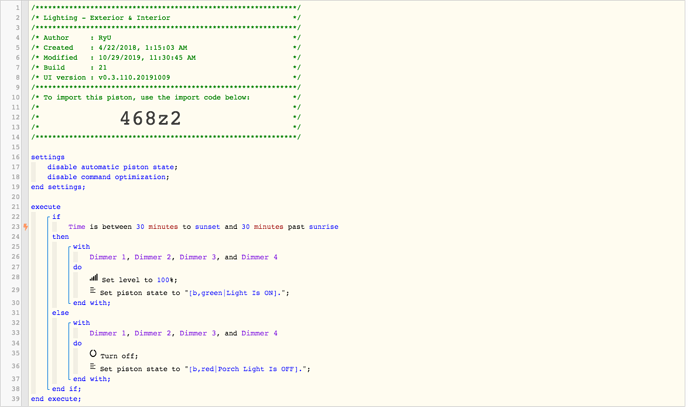Click line number 23 in the gutter
Screen dimensions: 690x408
coord(15,227)
